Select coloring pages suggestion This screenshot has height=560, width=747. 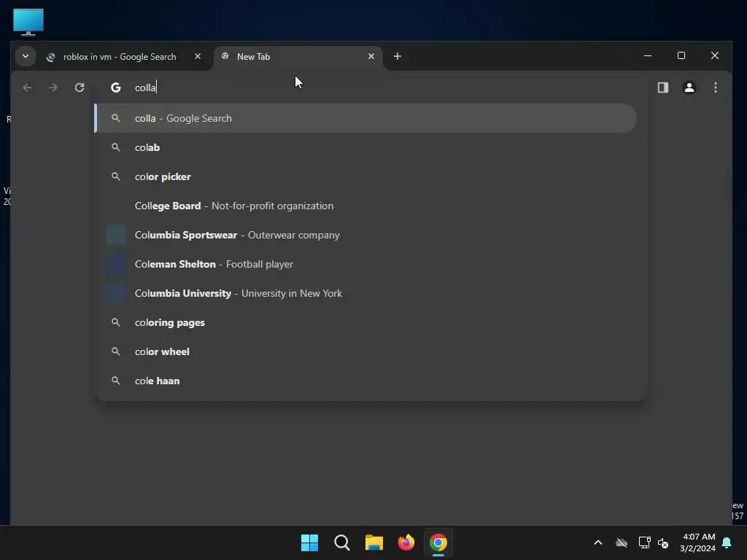click(x=365, y=322)
